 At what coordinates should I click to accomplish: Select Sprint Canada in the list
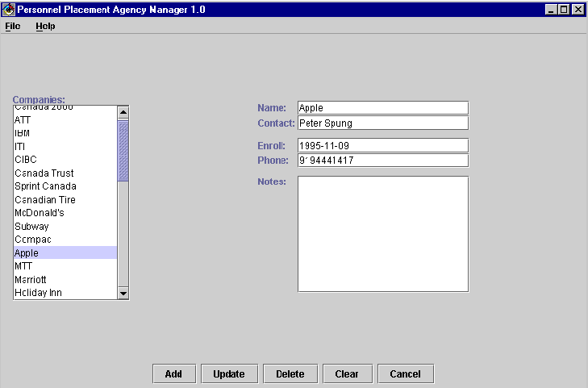pyautogui.click(x=45, y=186)
